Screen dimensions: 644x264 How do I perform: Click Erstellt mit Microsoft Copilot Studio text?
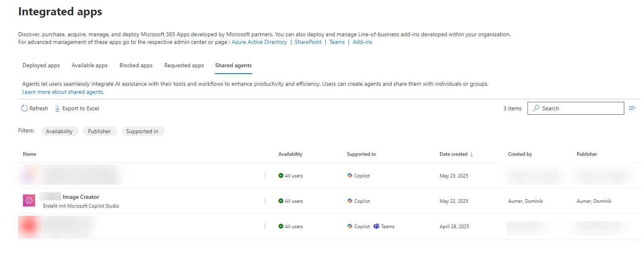coord(81,206)
